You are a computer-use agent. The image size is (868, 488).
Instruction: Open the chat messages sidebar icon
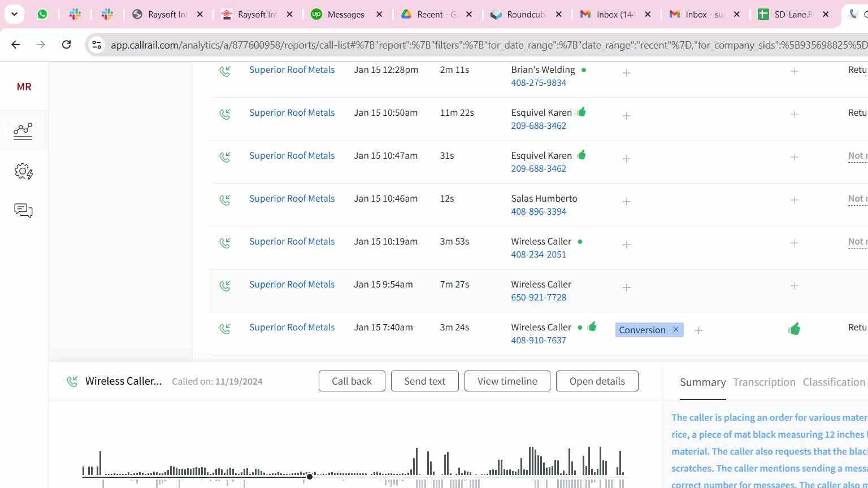(x=23, y=211)
